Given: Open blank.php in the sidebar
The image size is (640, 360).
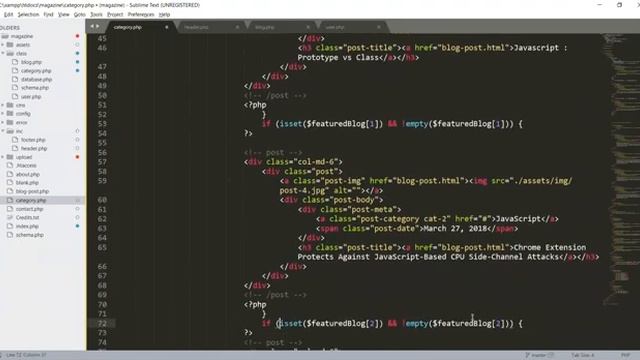Looking at the screenshot, I should point(27,183).
